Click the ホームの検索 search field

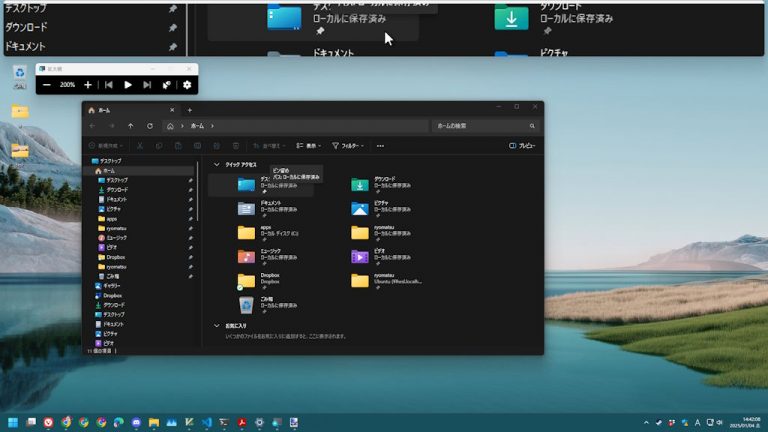(x=485, y=126)
